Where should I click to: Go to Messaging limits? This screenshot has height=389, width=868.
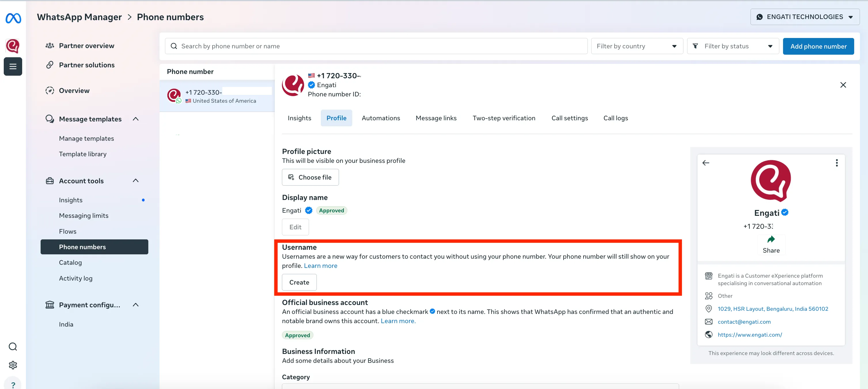click(x=84, y=216)
